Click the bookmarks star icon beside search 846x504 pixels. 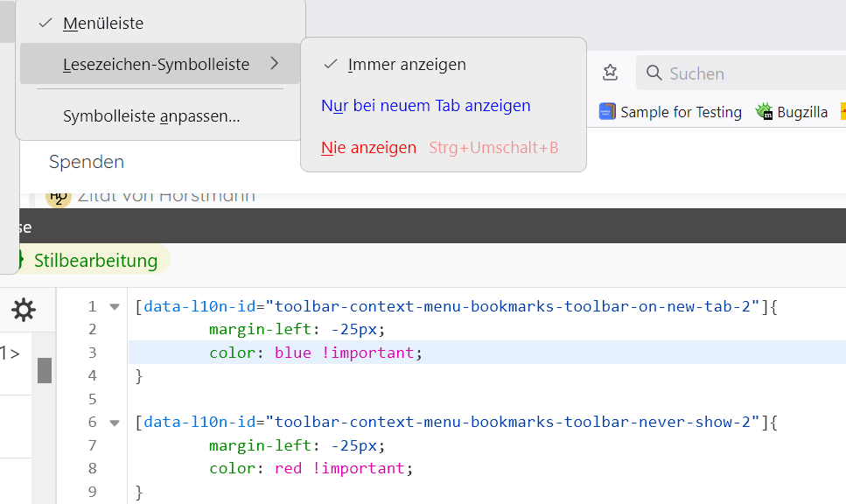[x=611, y=73]
